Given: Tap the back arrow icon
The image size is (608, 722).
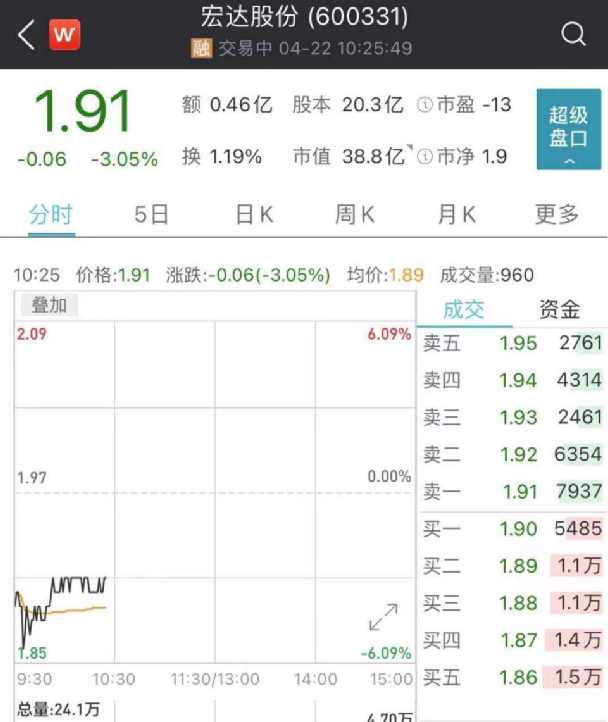Looking at the screenshot, I should [x=26, y=35].
